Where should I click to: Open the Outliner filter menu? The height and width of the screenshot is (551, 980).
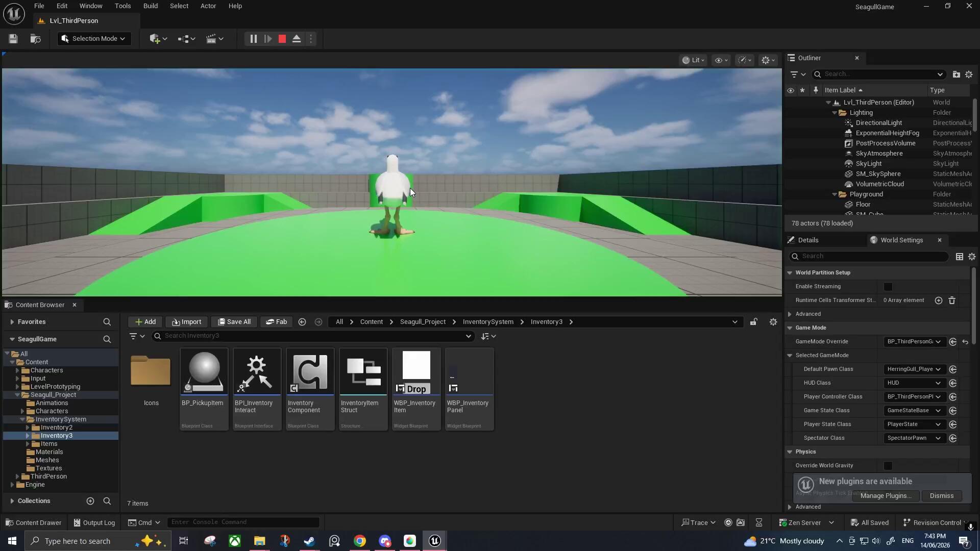tap(798, 74)
